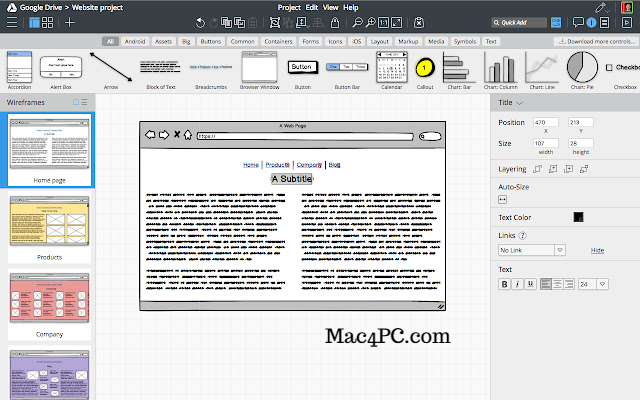Click the zoom to fit icon
Screen dimensions: 640x400
[397, 22]
